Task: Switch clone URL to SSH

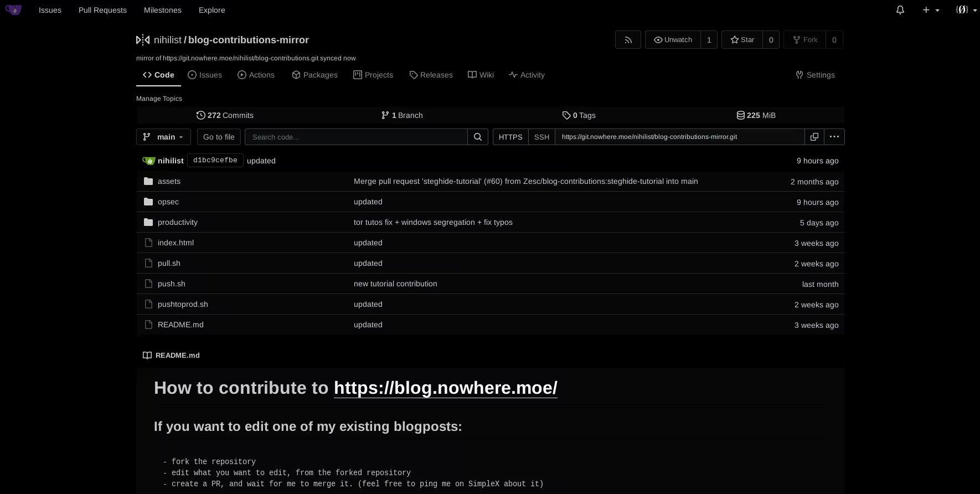Action: [x=541, y=137]
